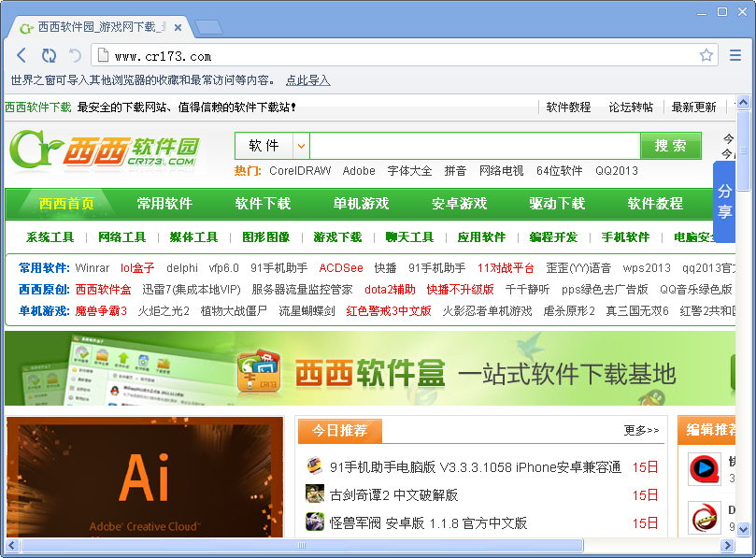Click the 魔兽争霸3 game link
Screen dimensions: 756x558
pyautogui.click(x=101, y=311)
